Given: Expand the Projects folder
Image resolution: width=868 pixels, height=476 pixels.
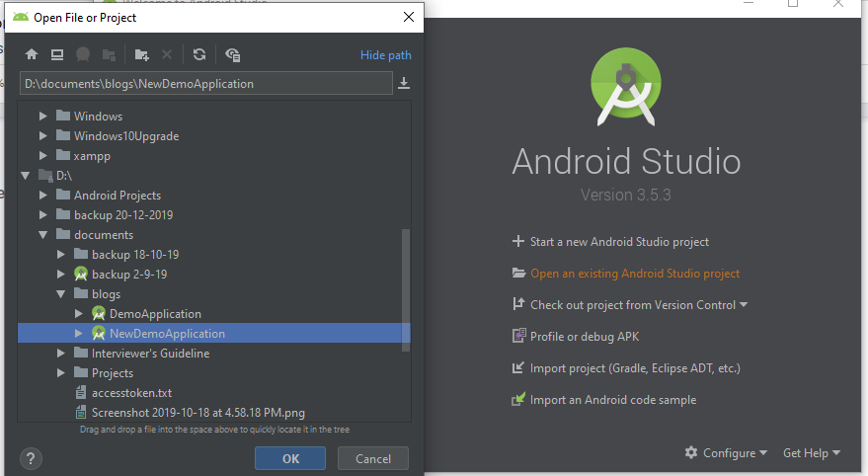Looking at the screenshot, I should [61, 373].
